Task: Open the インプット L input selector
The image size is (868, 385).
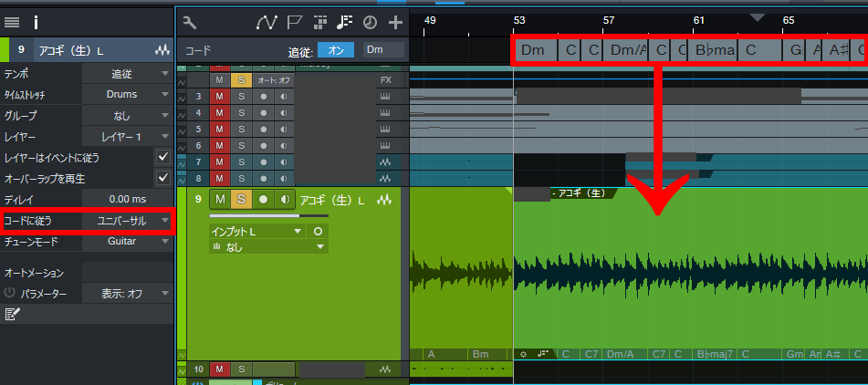Action: [256, 232]
